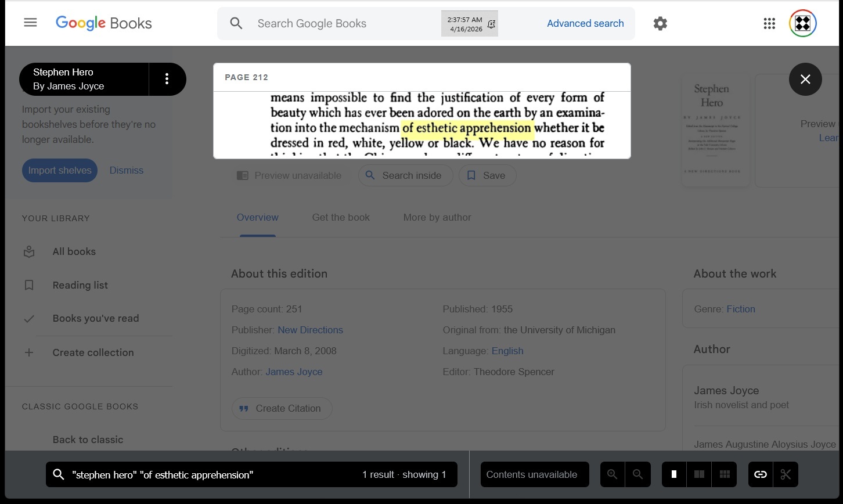843x504 pixels.
Task: Expand the Create collection option
Action: pos(93,352)
